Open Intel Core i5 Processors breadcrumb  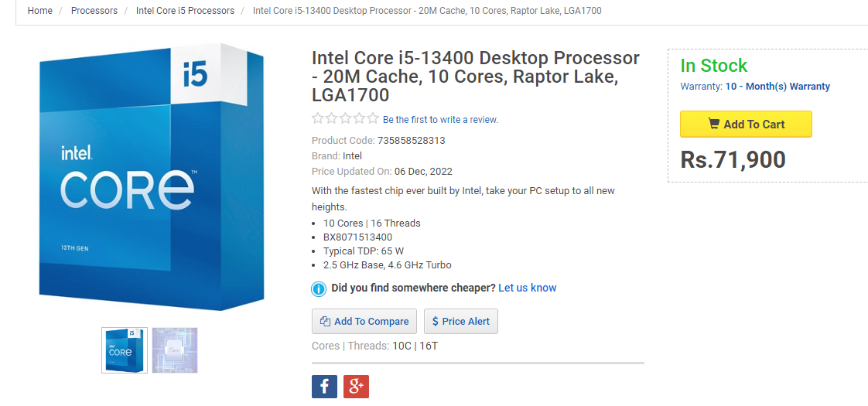185,11
